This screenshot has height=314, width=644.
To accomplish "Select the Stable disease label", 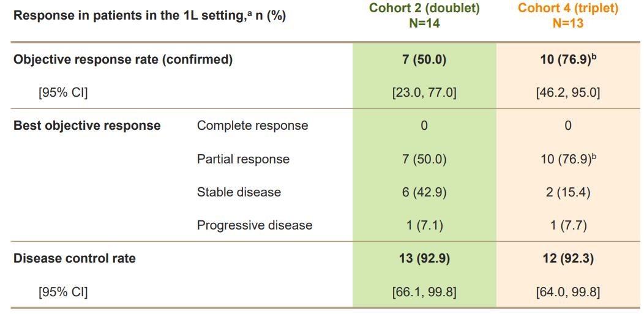I will pyautogui.click(x=239, y=192).
